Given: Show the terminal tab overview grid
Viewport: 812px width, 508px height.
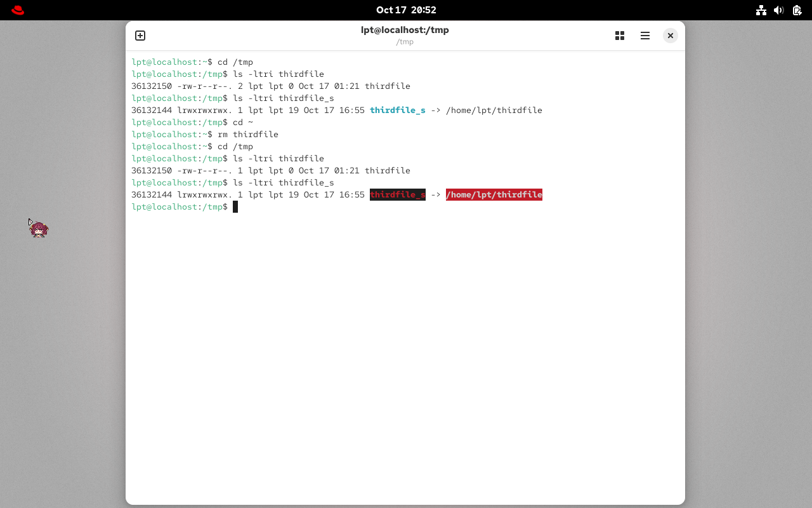Looking at the screenshot, I should 620,36.
